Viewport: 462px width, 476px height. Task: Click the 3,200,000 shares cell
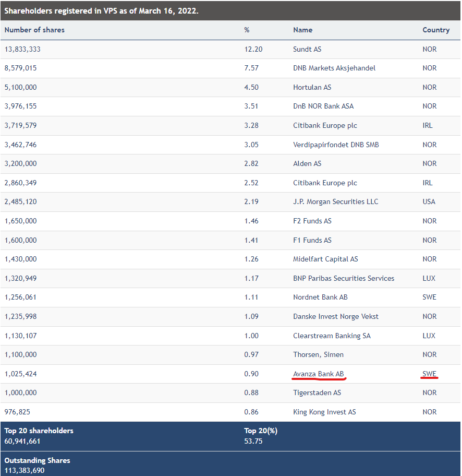[x=20, y=164]
